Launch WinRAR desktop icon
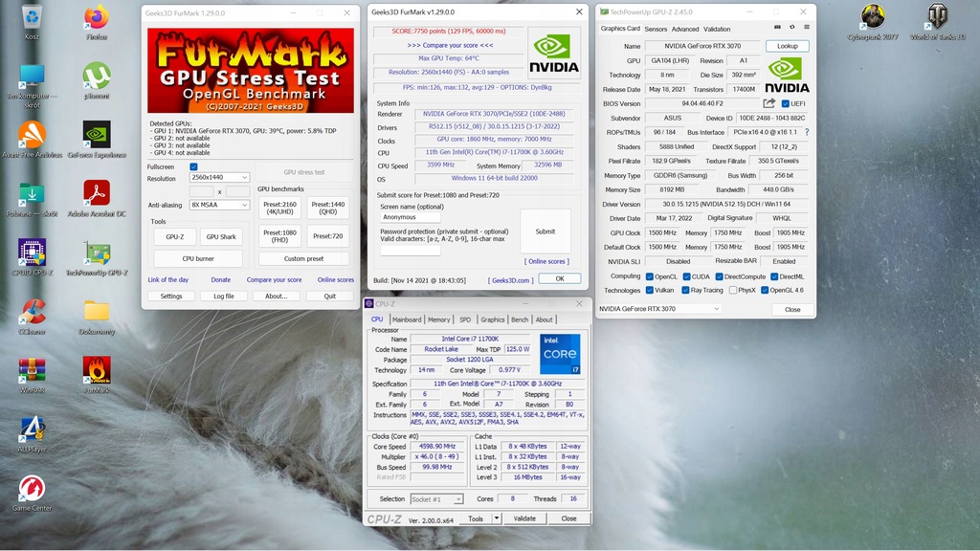Viewport: 980px width, 551px height. [x=32, y=370]
